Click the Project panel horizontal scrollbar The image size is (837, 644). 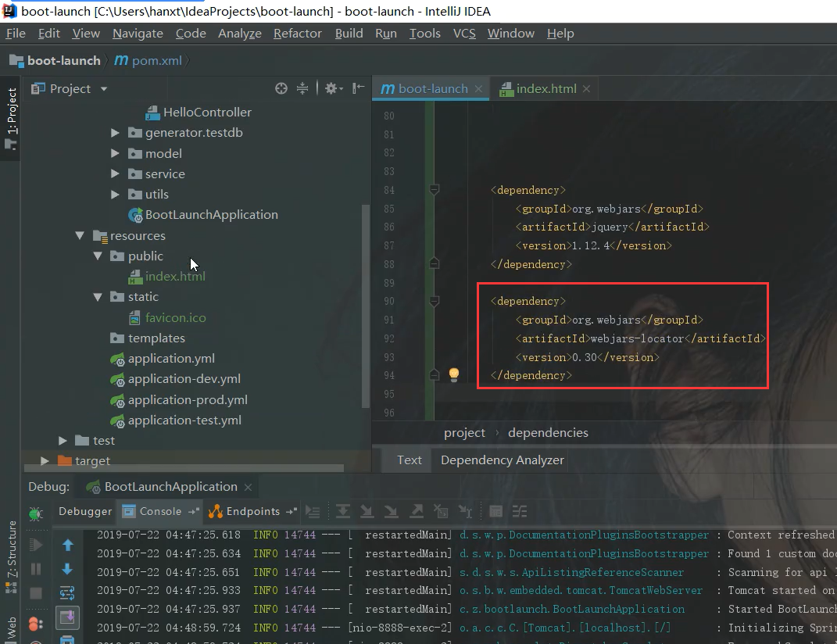(x=184, y=468)
